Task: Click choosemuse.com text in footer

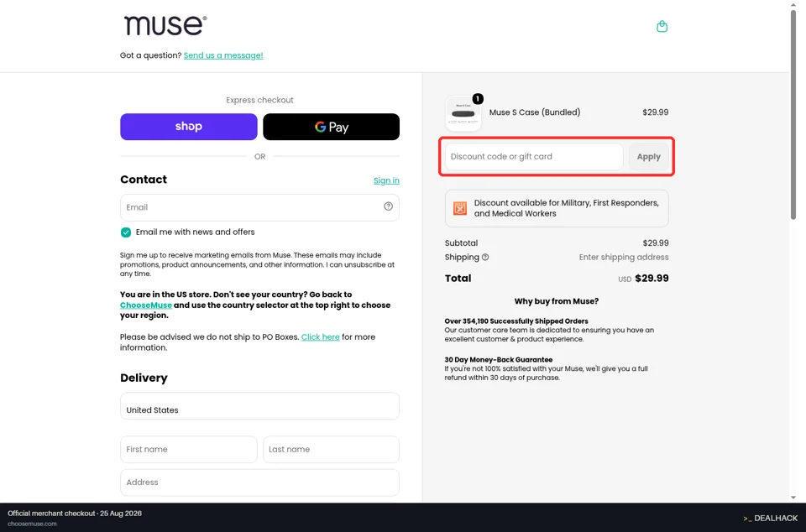Action: pos(32,524)
